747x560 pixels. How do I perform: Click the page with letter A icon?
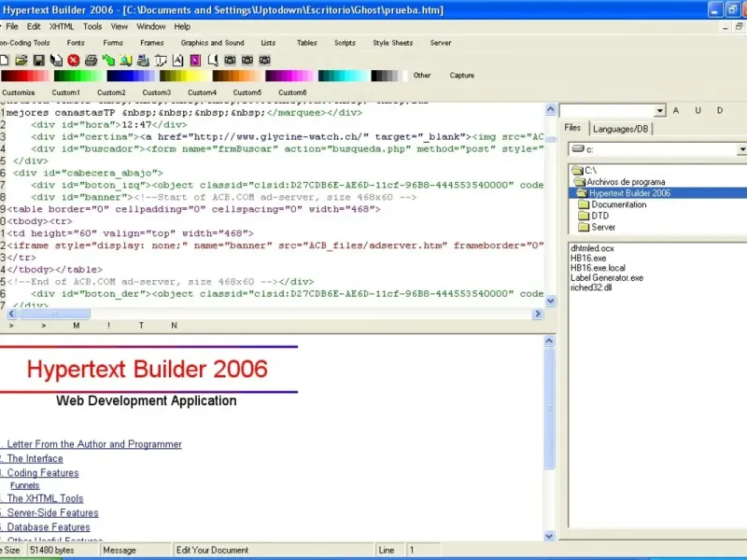coord(177,61)
